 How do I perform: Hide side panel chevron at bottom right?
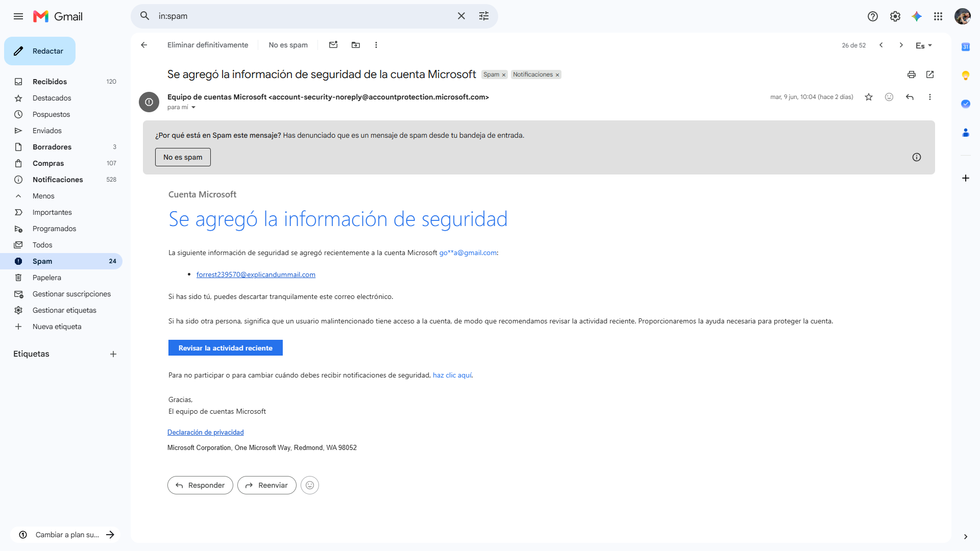966,537
